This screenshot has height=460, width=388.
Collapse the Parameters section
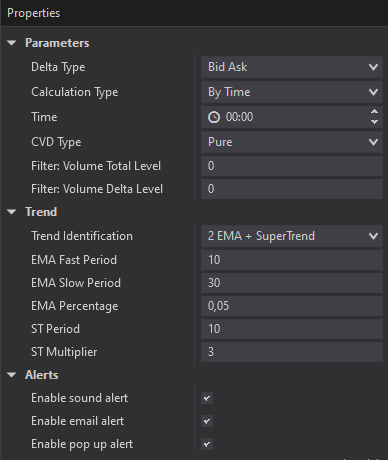coord(12,43)
